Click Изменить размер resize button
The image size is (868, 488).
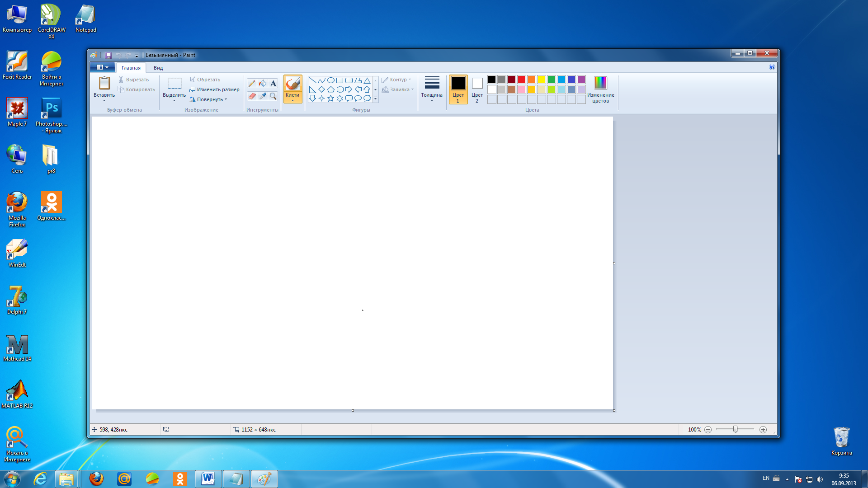pos(214,89)
